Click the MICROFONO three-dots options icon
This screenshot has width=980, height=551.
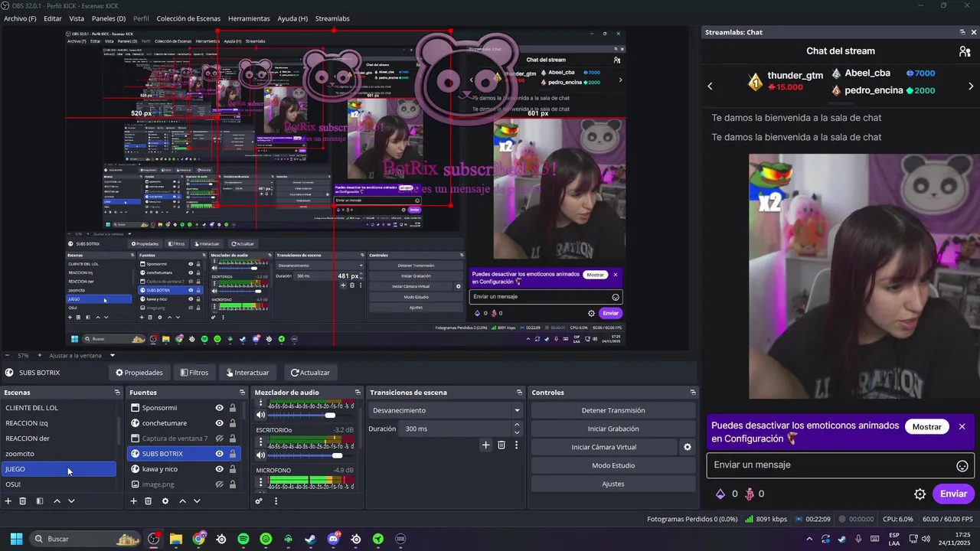pos(260,483)
